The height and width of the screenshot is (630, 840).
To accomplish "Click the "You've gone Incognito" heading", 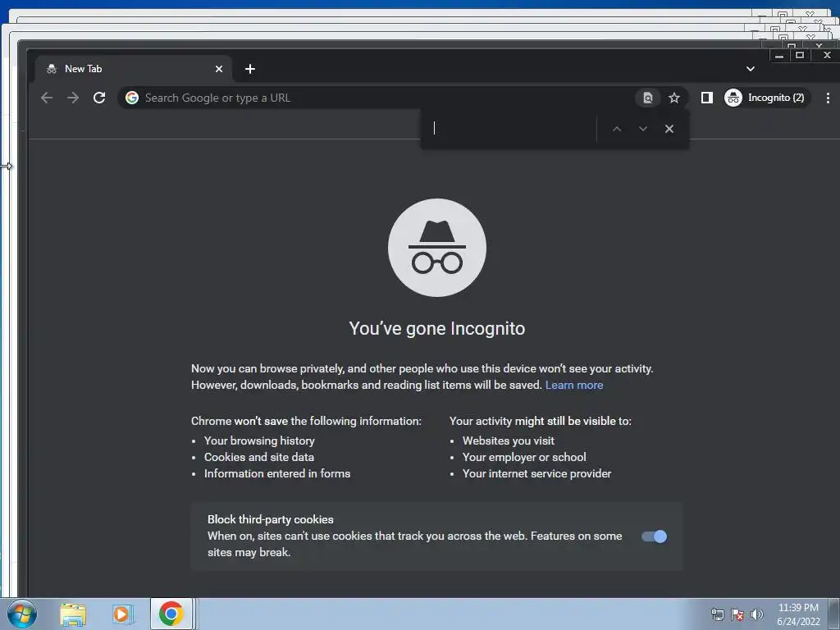I will 437,328.
